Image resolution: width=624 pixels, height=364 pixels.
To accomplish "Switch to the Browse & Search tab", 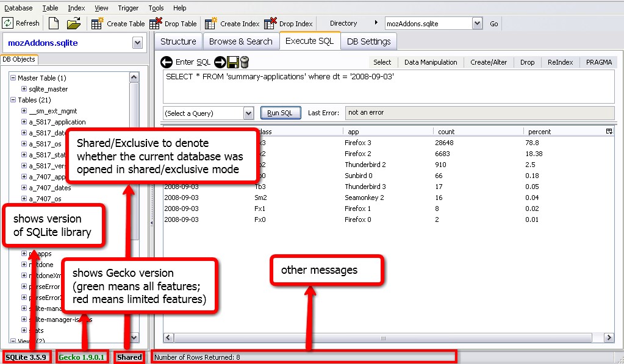I will [240, 41].
